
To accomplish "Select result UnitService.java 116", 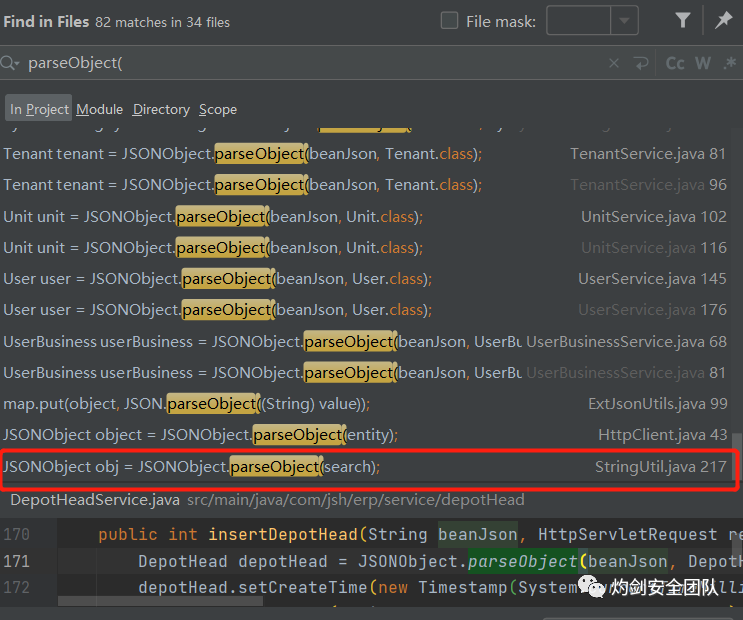I will (365, 247).
